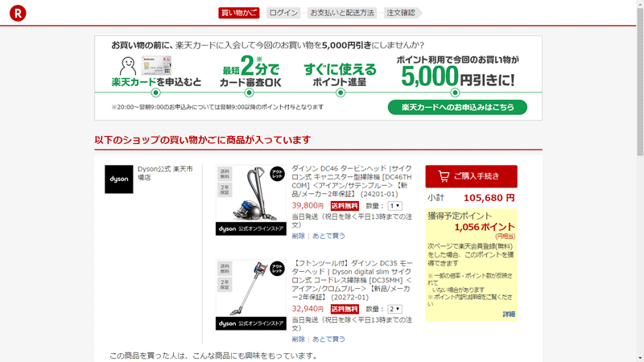The width and height of the screenshot is (644, 362).
Task: Open the black dyson shop logo
Action: (118, 179)
